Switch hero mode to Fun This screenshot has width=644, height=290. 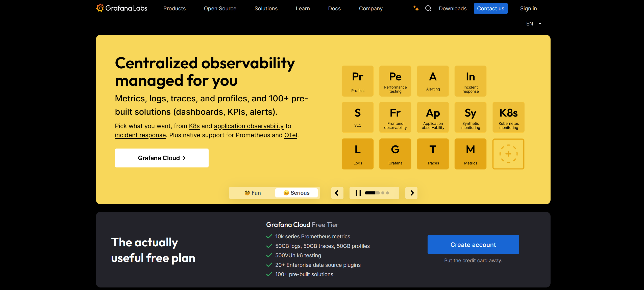[253, 193]
